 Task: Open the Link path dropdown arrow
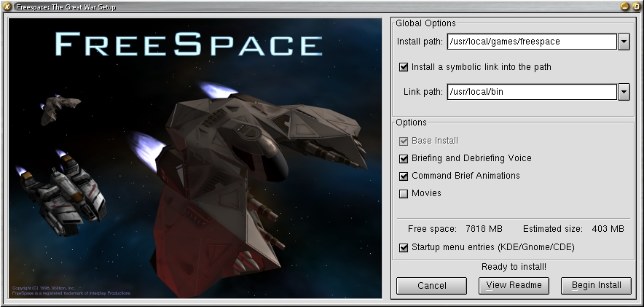click(x=624, y=92)
